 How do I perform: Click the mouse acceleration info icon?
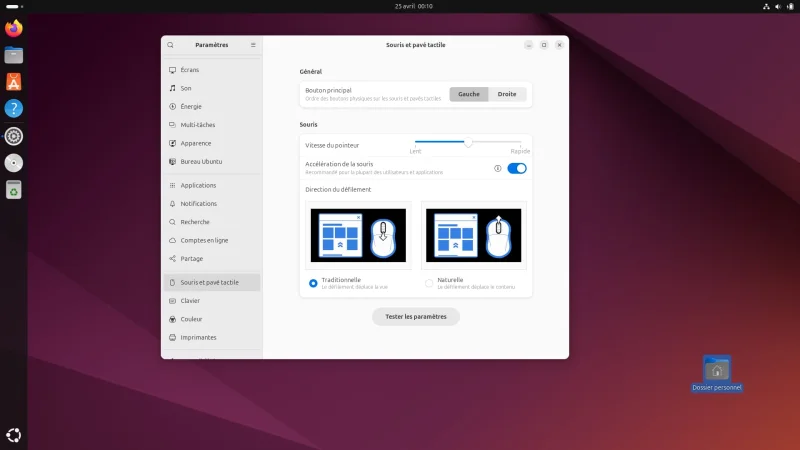497,168
